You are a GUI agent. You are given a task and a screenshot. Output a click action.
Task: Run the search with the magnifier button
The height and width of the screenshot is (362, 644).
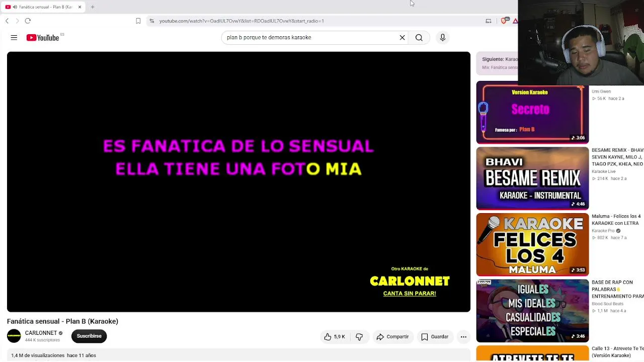tap(419, 38)
